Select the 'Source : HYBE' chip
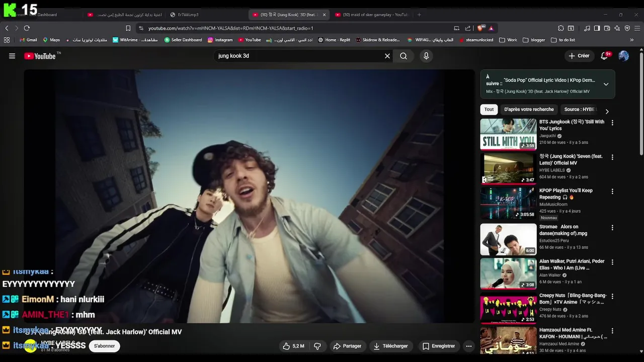This screenshot has height=362, width=644. tap(580, 109)
